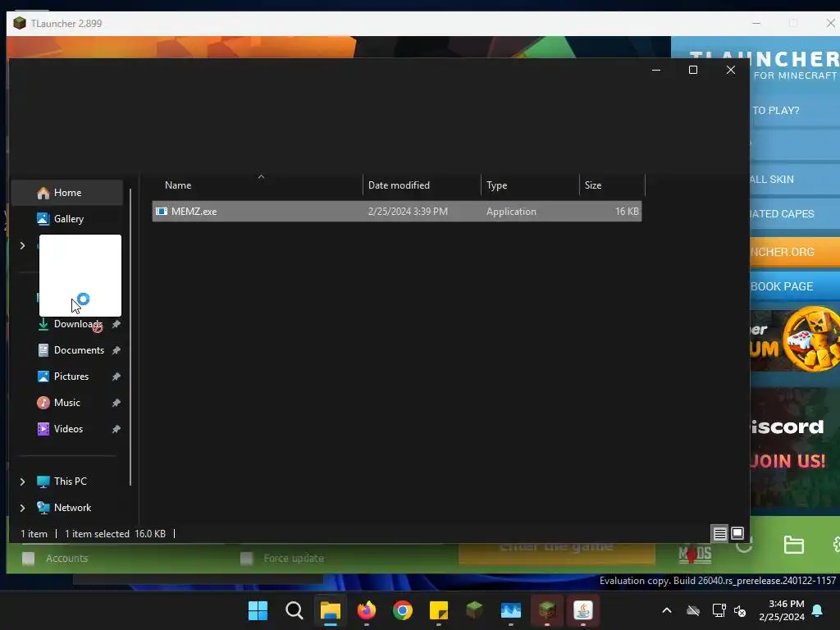This screenshot has width=840, height=630.
Task: Click the Documents page icon
Action: [x=43, y=350]
